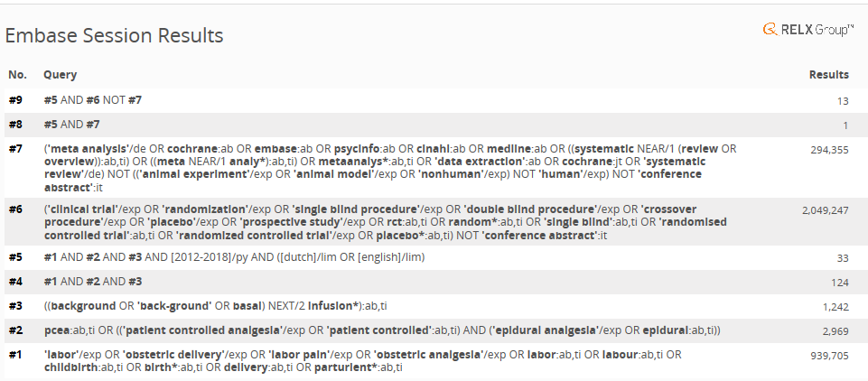The width and height of the screenshot is (868, 381).
Task: Click the Results column header
Action: 828,75
